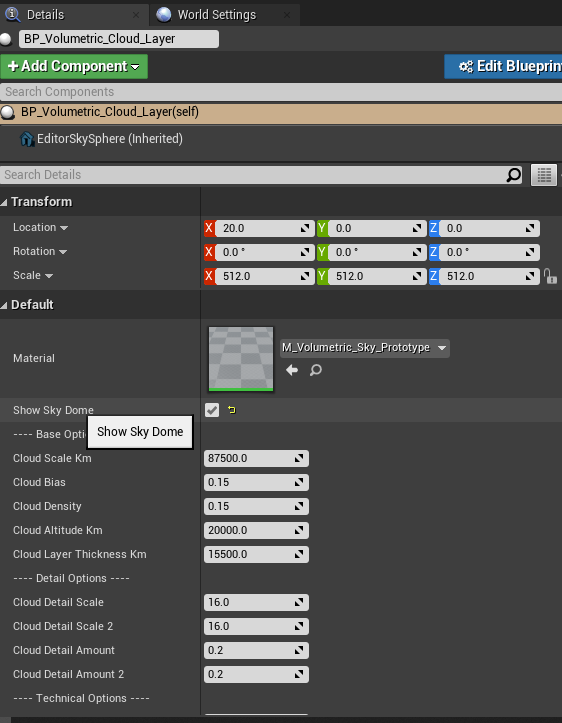Click Cloud Detail Scale value 16.0
The height and width of the screenshot is (723, 562).
point(256,602)
